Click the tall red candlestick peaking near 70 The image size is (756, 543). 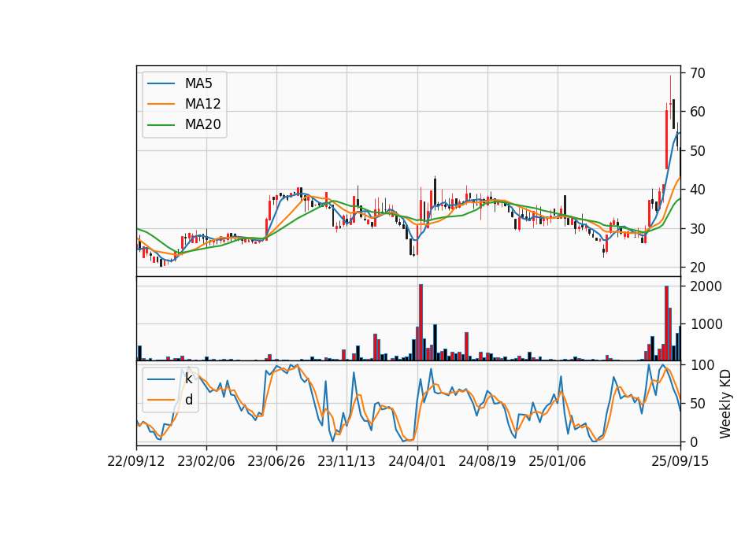[x=670, y=98]
